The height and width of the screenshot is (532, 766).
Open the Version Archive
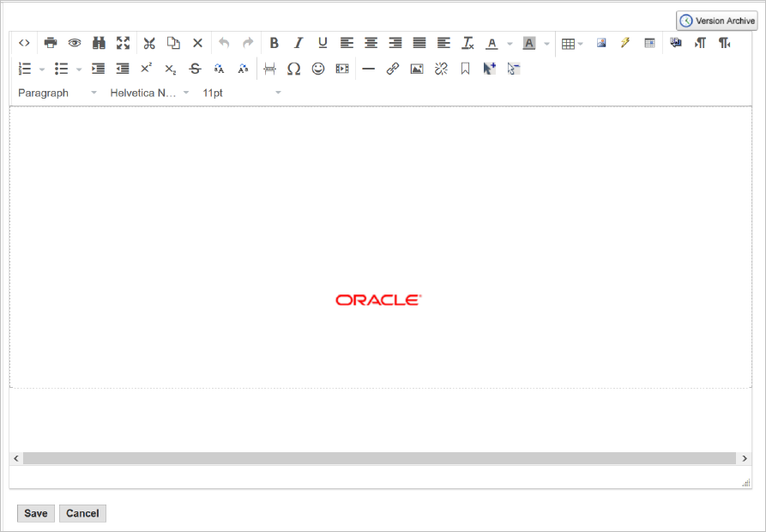click(717, 21)
